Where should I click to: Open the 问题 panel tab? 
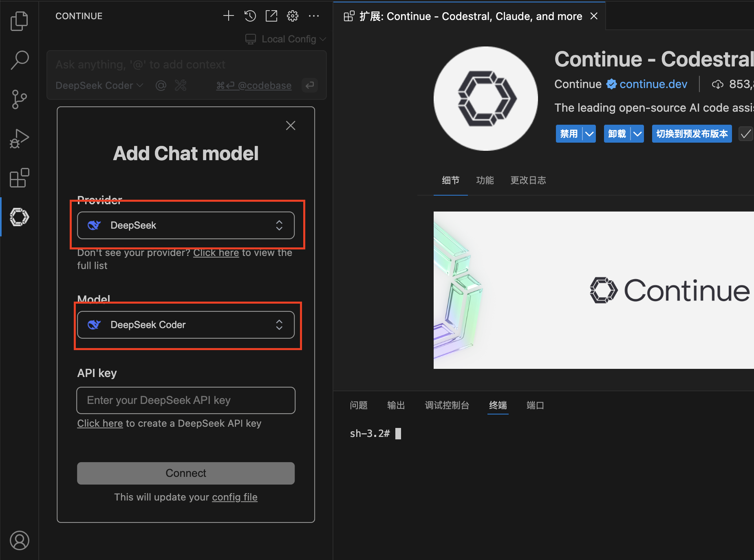pyautogui.click(x=359, y=405)
